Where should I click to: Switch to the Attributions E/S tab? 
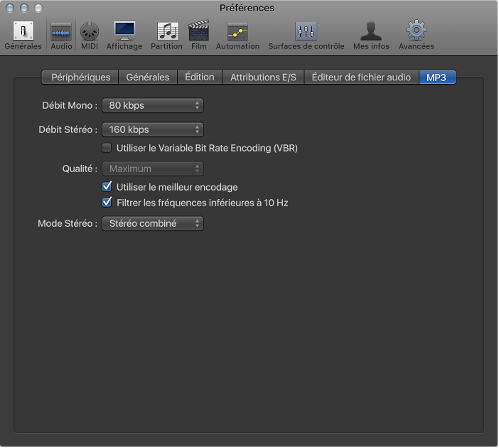[x=263, y=78]
